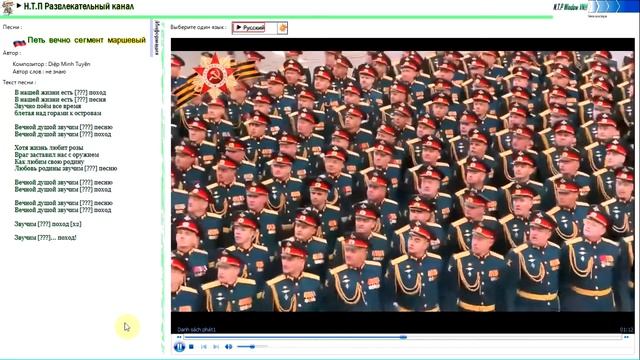Mute the sound with the speaker icon
This screenshot has height=360, width=640.
229,347
